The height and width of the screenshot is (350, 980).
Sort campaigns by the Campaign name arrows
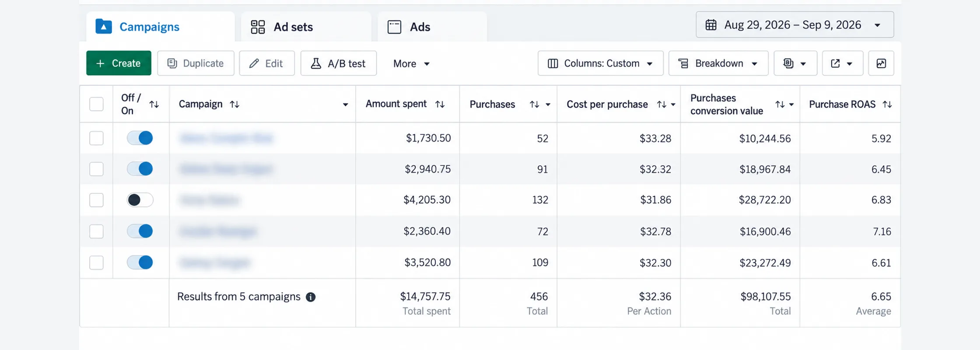tap(234, 104)
